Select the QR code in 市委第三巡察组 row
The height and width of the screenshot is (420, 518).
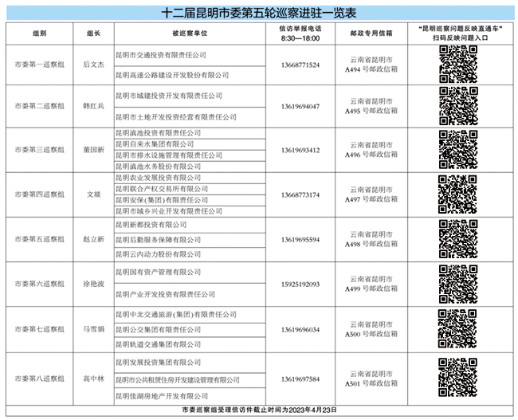pos(458,149)
